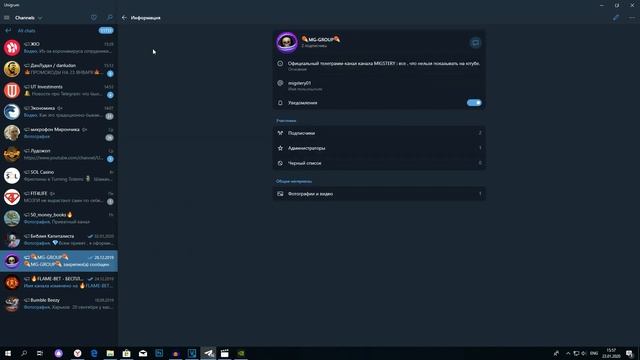The image size is (640, 360).
Task: Click the taskbar clock and date
Action: (611, 353)
